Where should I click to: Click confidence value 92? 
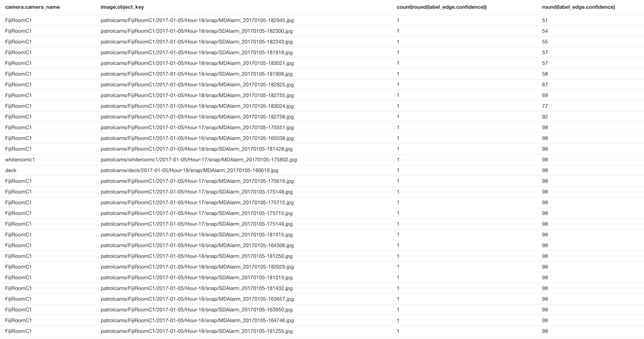tap(545, 117)
